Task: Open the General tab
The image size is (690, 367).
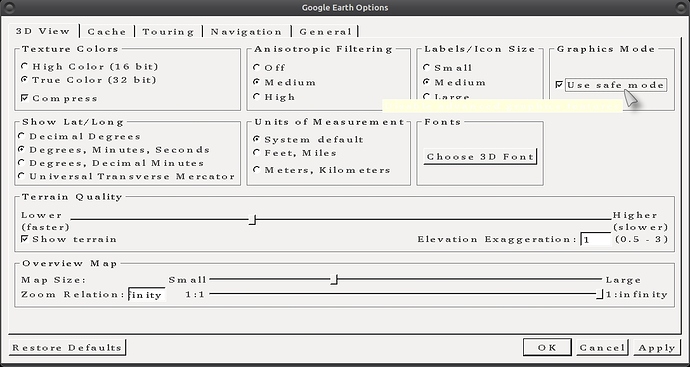Action: (x=325, y=32)
